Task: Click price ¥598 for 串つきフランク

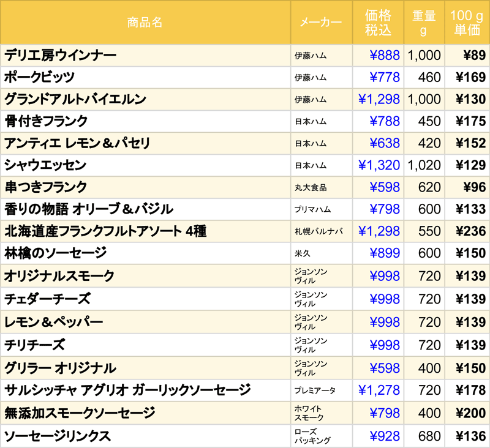Action: [385, 187]
